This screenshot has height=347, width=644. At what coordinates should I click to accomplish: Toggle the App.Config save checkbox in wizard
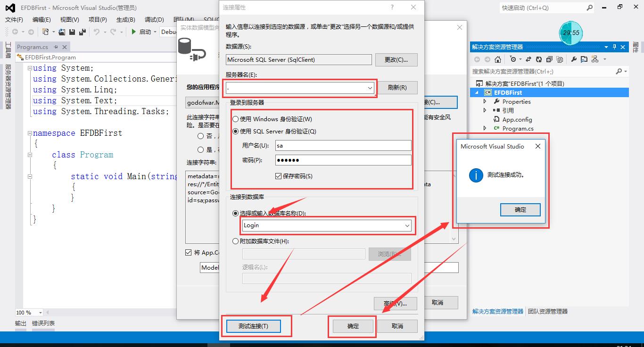189,253
